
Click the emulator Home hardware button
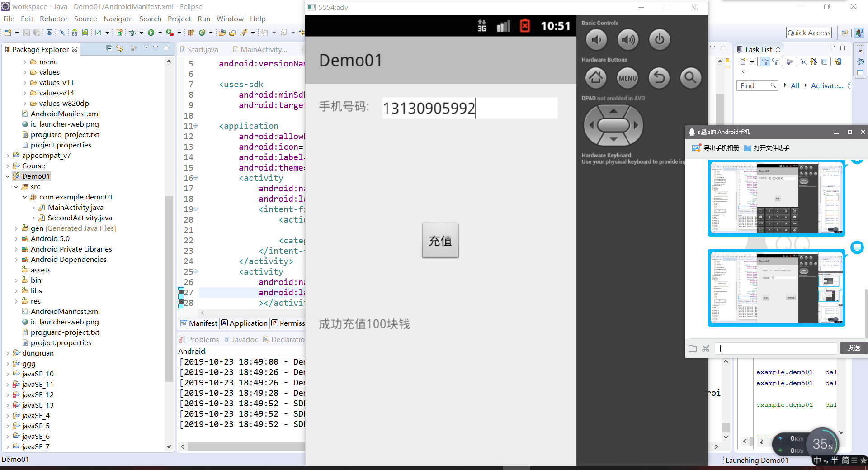tap(596, 78)
